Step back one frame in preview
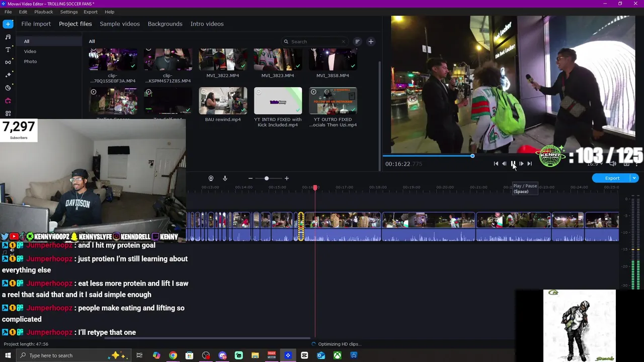This screenshot has width=644, height=362. coord(504,164)
